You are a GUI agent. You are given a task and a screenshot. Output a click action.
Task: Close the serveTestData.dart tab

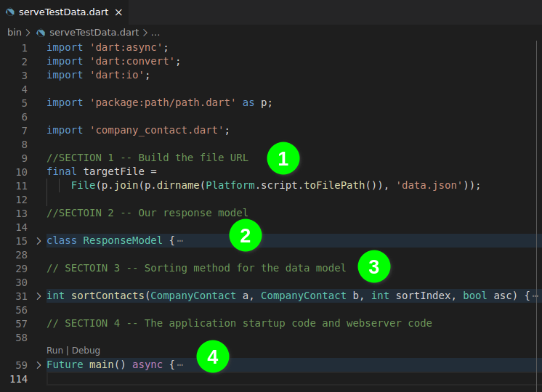118,12
